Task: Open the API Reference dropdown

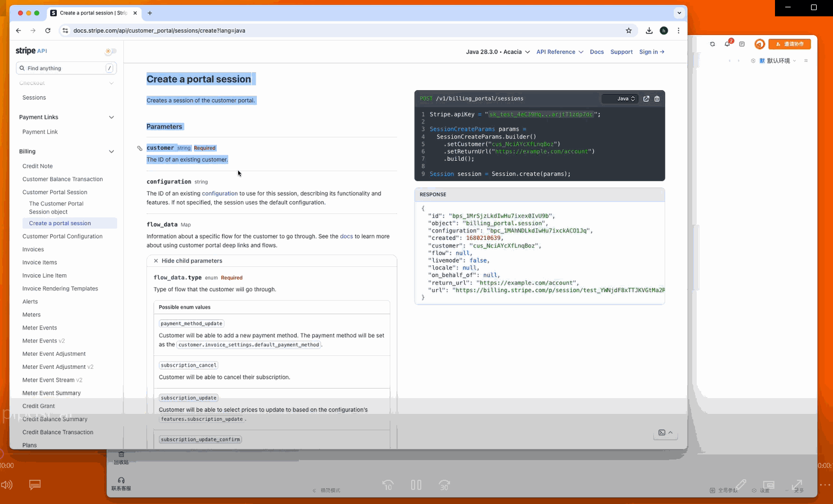Action: coord(560,52)
